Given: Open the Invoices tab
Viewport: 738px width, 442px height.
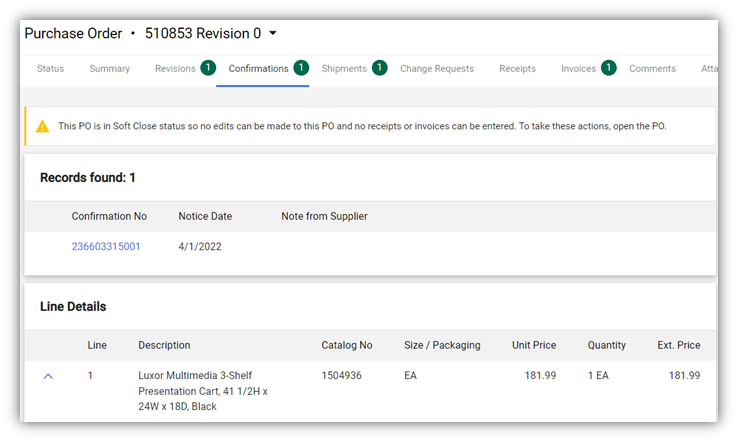Looking at the screenshot, I should [x=578, y=69].
